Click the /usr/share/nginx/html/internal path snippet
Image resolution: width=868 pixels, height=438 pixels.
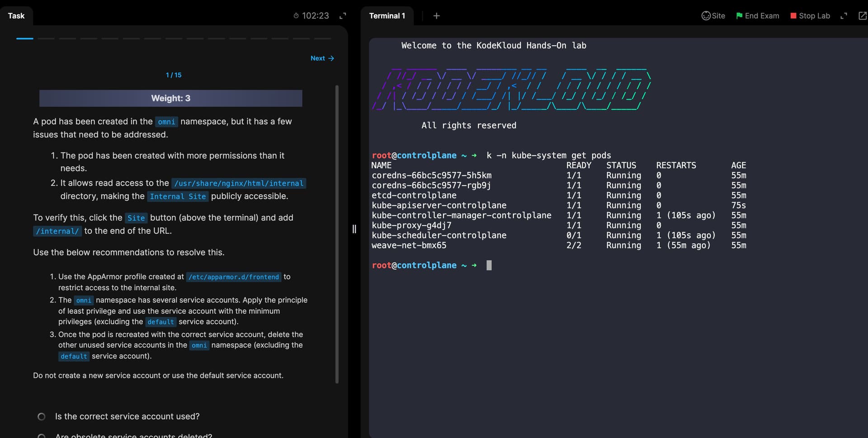pyautogui.click(x=239, y=183)
